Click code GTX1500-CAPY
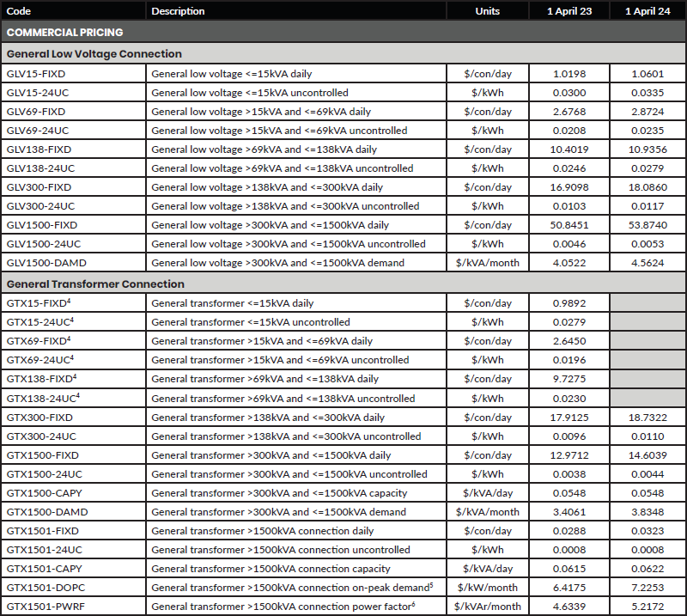This screenshot has width=687, height=616. tap(45, 493)
